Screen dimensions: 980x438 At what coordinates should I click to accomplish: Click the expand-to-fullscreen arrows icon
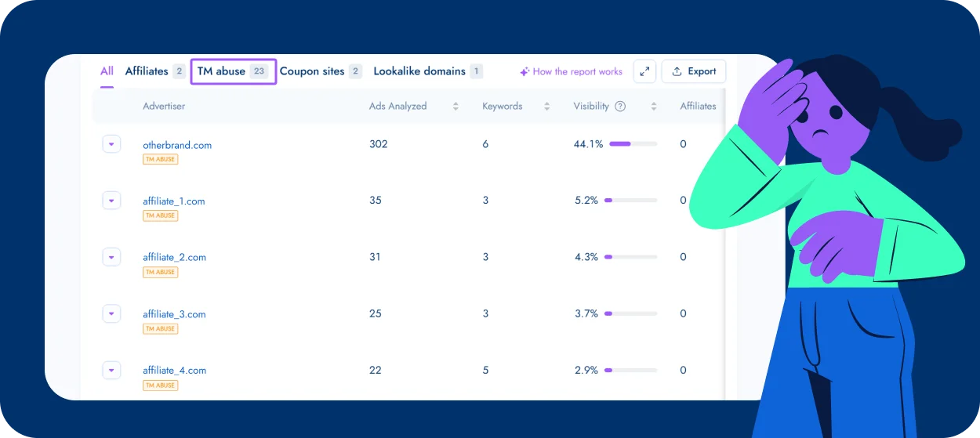pos(644,71)
